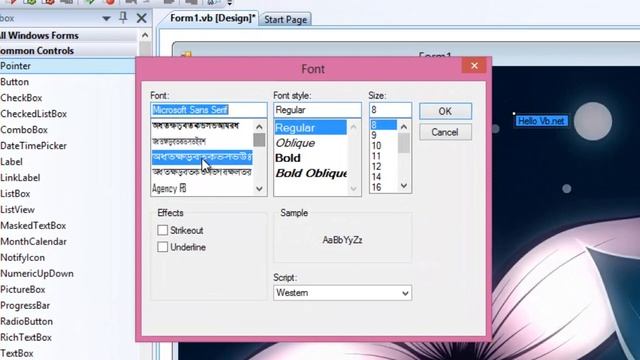This screenshot has height=360, width=640.
Task: Select Regular in the Font style list
Action: [311, 128]
